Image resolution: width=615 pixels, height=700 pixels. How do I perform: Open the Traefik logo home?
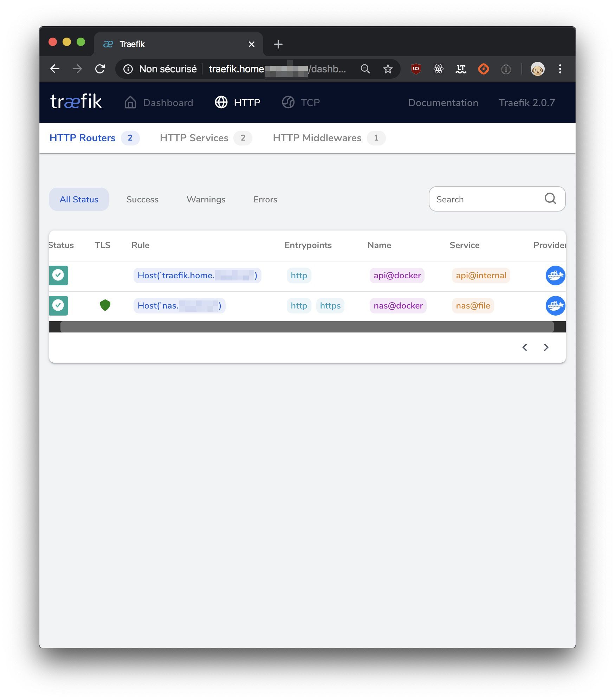[75, 102]
